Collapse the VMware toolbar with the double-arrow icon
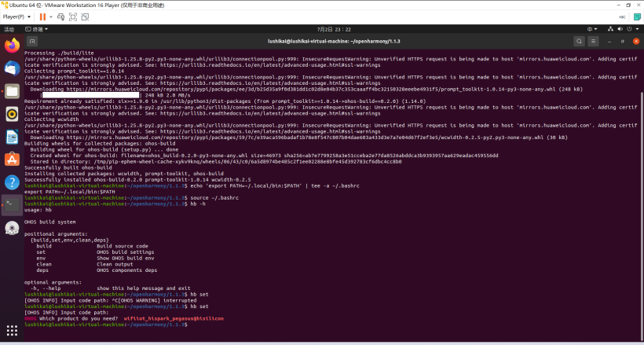This screenshot has height=345, width=644. (x=622, y=17)
